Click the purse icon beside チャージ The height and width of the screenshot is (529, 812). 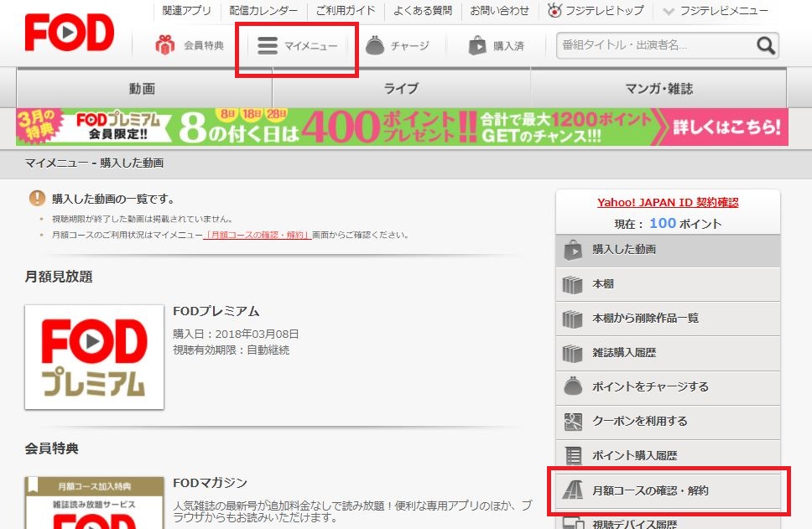pos(375,45)
